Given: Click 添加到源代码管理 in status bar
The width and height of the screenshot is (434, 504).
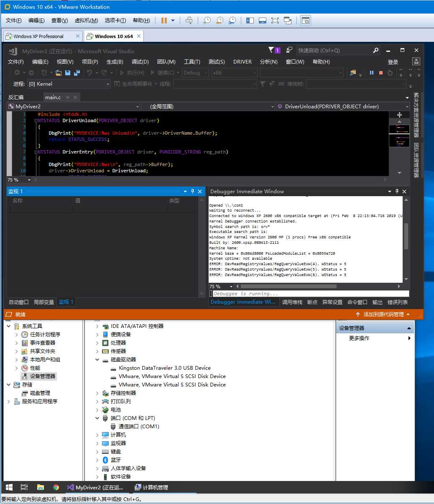Looking at the screenshot, I should click(x=384, y=314).
